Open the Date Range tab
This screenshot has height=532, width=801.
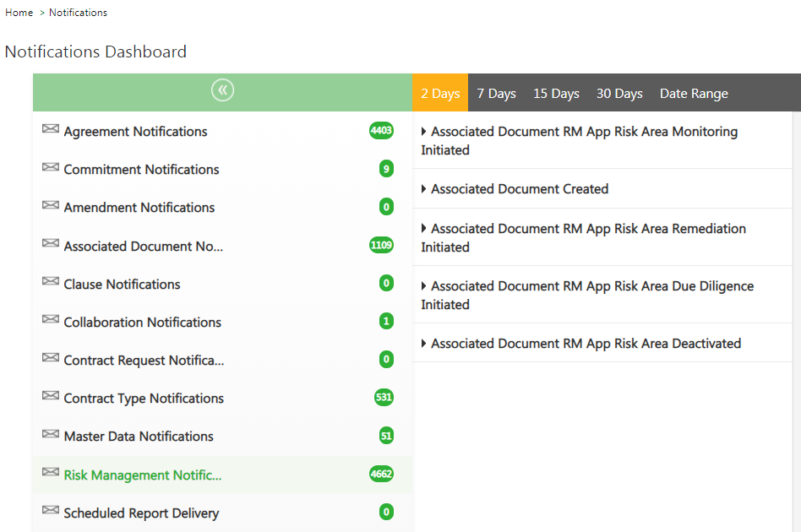[694, 94]
